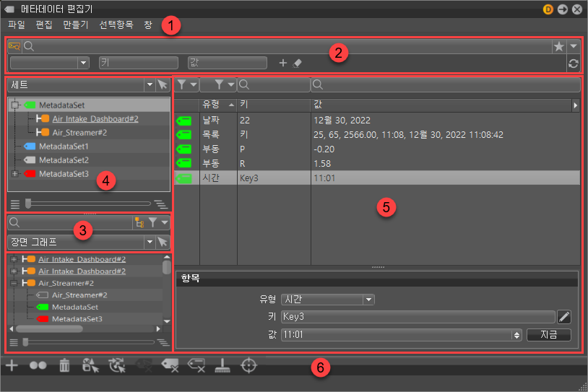This screenshot has height=392, width=588.
Task: Click the 값 column header
Action: click(x=442, y=105)
